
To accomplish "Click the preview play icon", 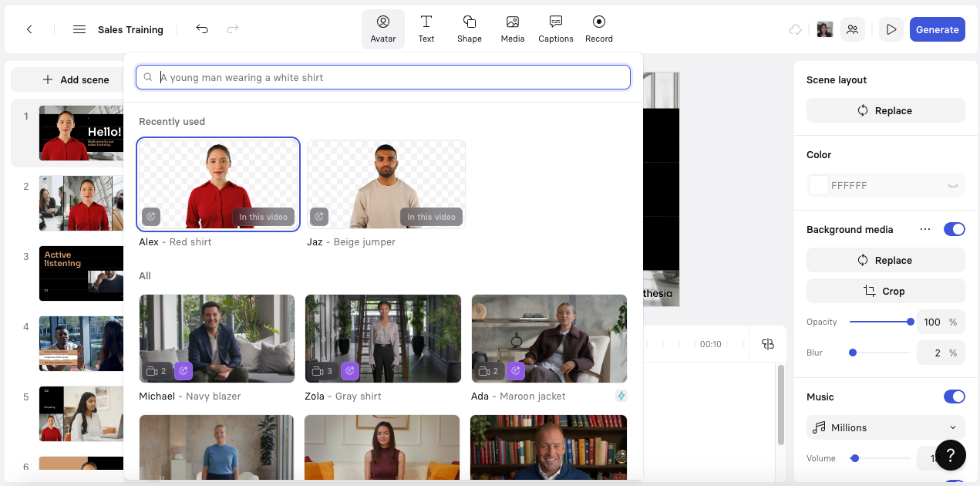I will (x=891, y=29).
